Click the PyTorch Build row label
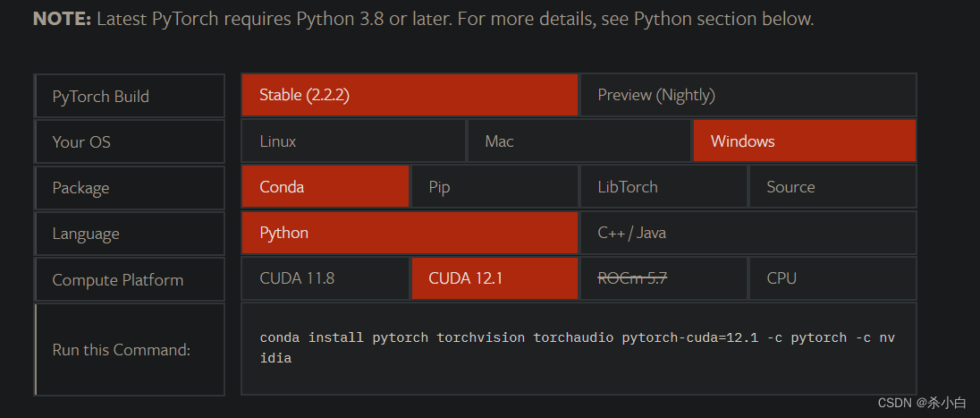The height and width of the screenshot is (418, 980). (130, 96)
